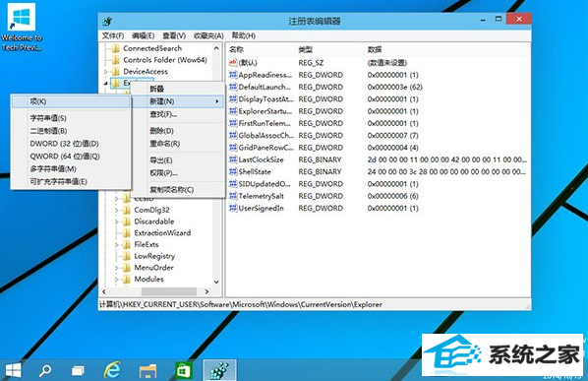The image size is (588, 381).
Task: Expand the ComDlg32 tree node
Action: (x=117, y=211)
